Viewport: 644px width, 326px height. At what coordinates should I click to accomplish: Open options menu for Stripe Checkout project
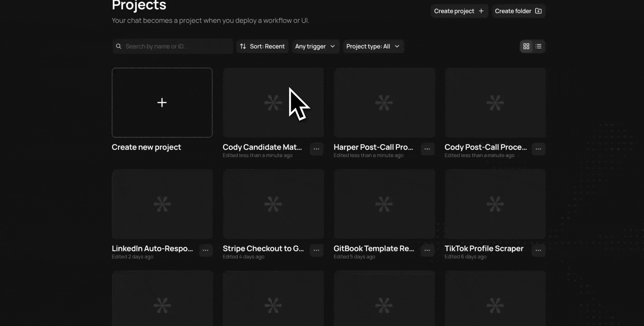(316, 250)
